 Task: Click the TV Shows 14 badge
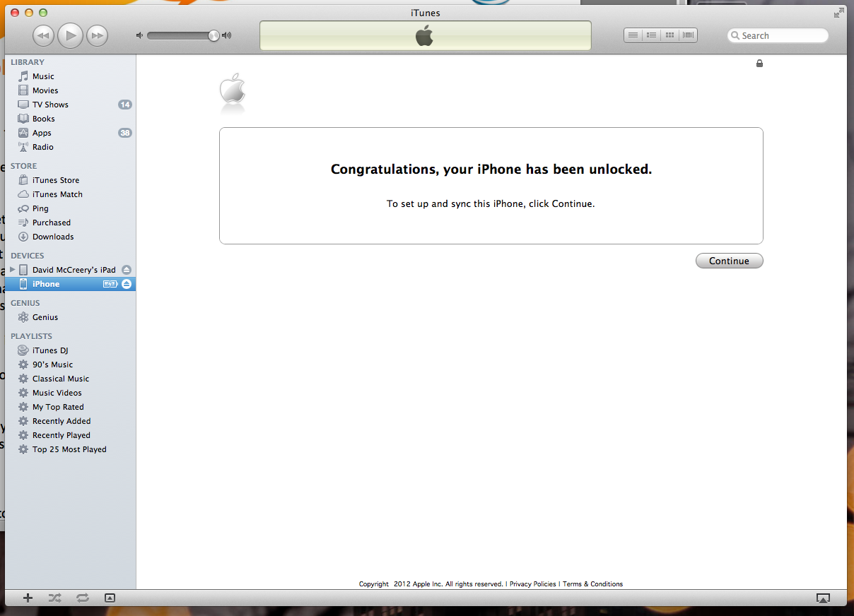coord(125,105)
